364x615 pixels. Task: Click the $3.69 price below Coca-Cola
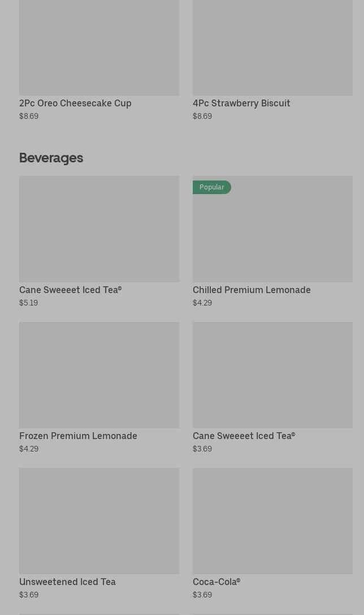point(202,595)
